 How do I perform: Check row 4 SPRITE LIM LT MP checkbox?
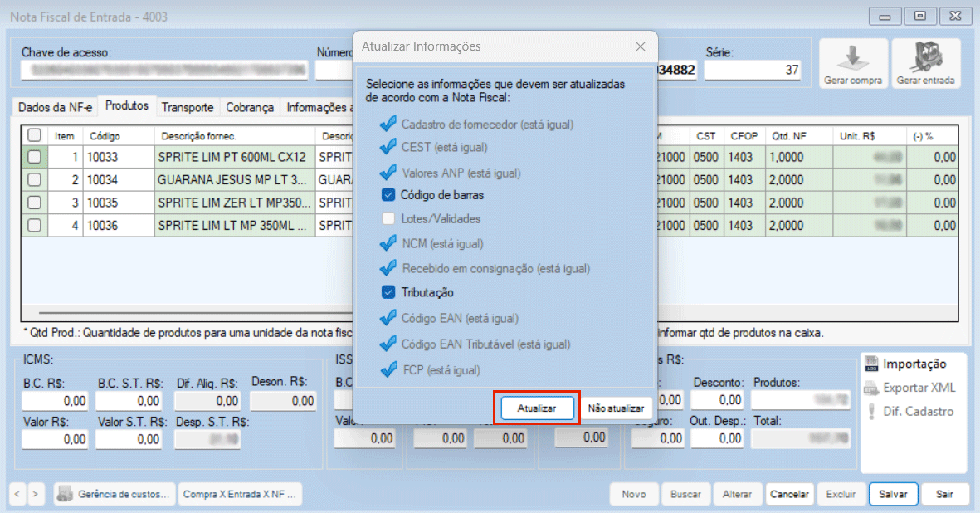[x=34, y=226]
